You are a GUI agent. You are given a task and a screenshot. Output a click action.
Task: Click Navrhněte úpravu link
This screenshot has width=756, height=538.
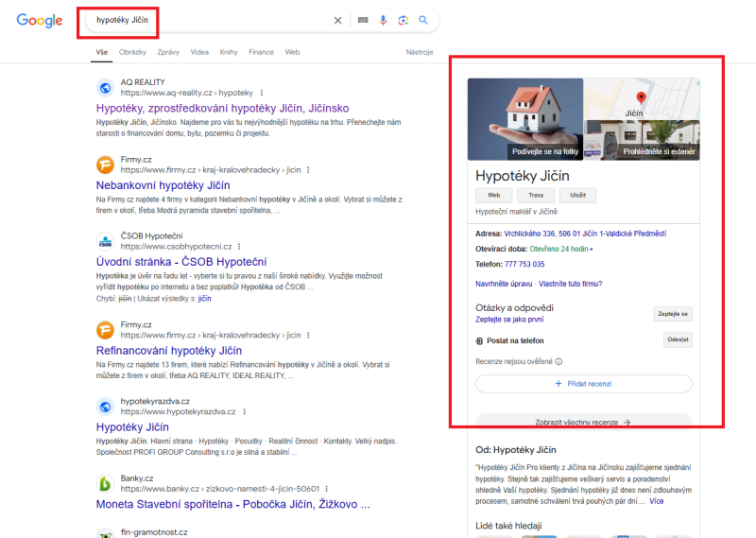[x=504, y=284]
